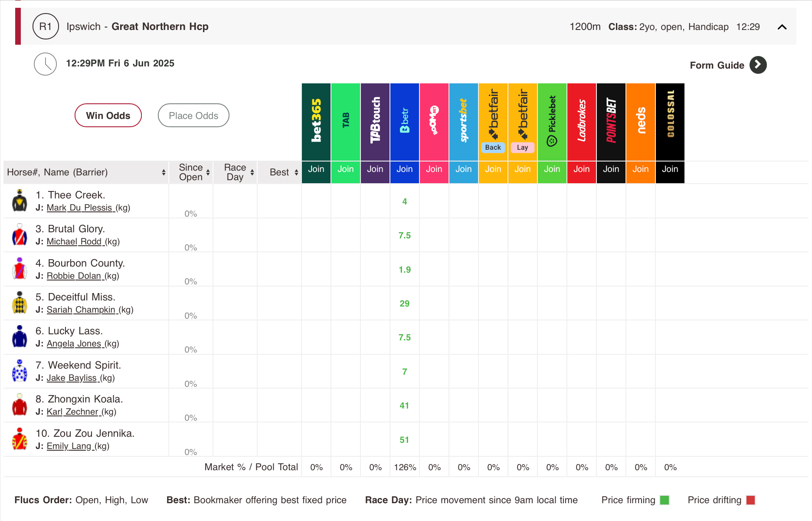812x521 pixels.
Task: Click Thee Creek jockey silks icon
Action: 20,201
